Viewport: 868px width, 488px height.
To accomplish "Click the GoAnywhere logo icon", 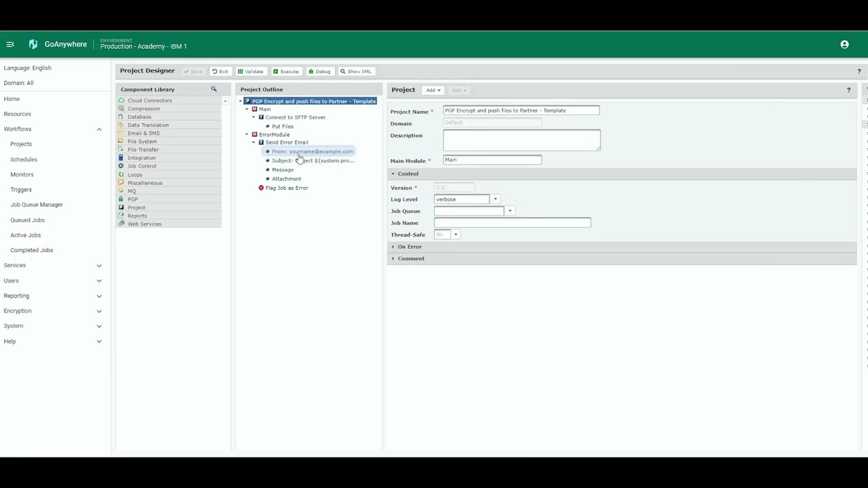I will [x=33, y=45].
